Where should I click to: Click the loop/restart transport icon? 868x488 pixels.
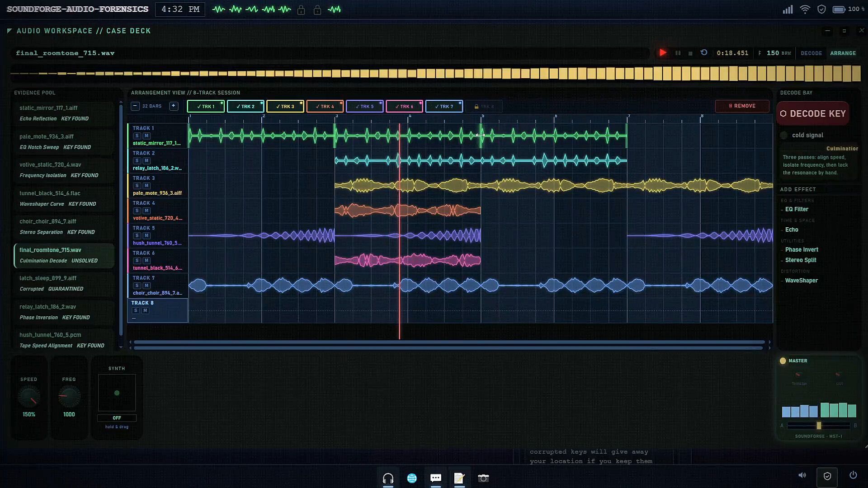(x=704, y=52)
